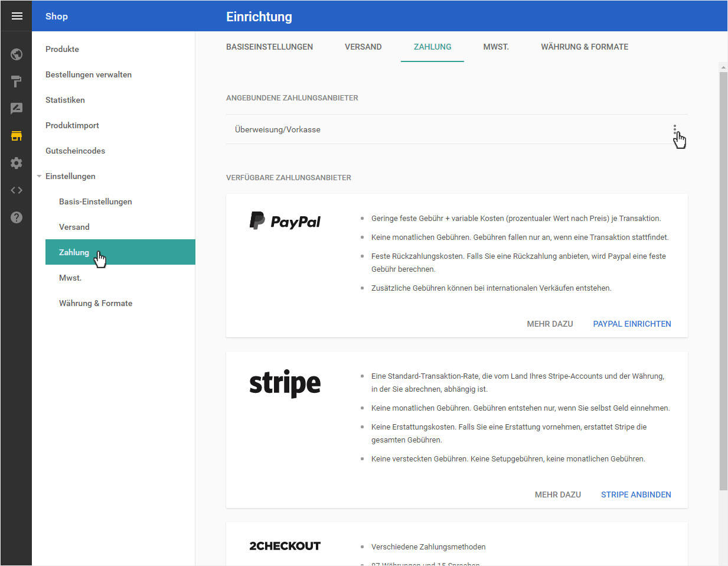Screen dimensions: 728x566
Task: Click the Überweisung/Vorkasse payment row
Action: click(x=456, y=129)
